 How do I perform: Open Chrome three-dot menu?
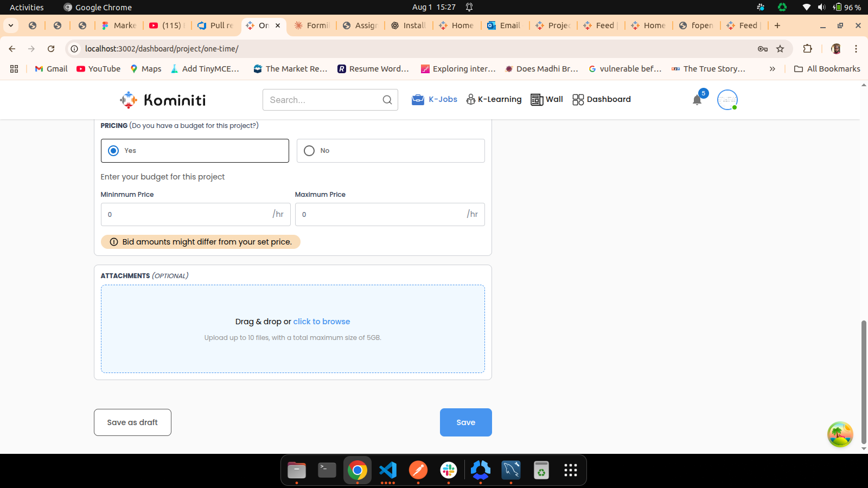tap(856, 49)
